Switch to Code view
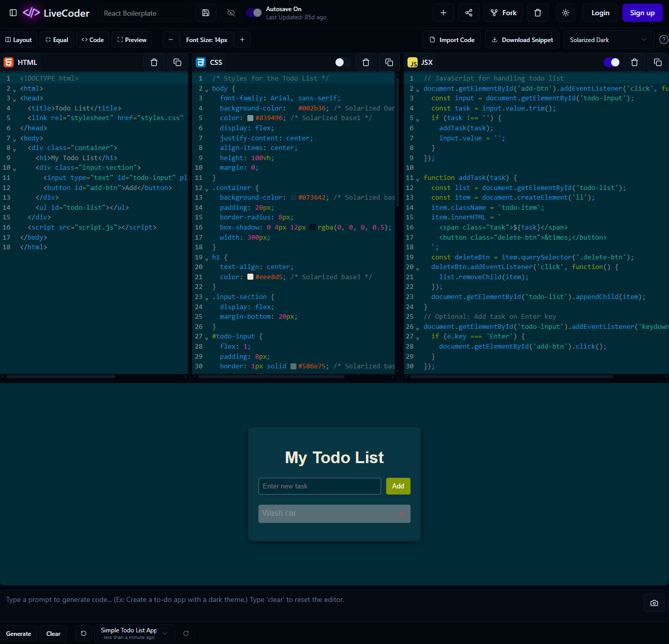 pyautogui.click(x=93, y=40)
